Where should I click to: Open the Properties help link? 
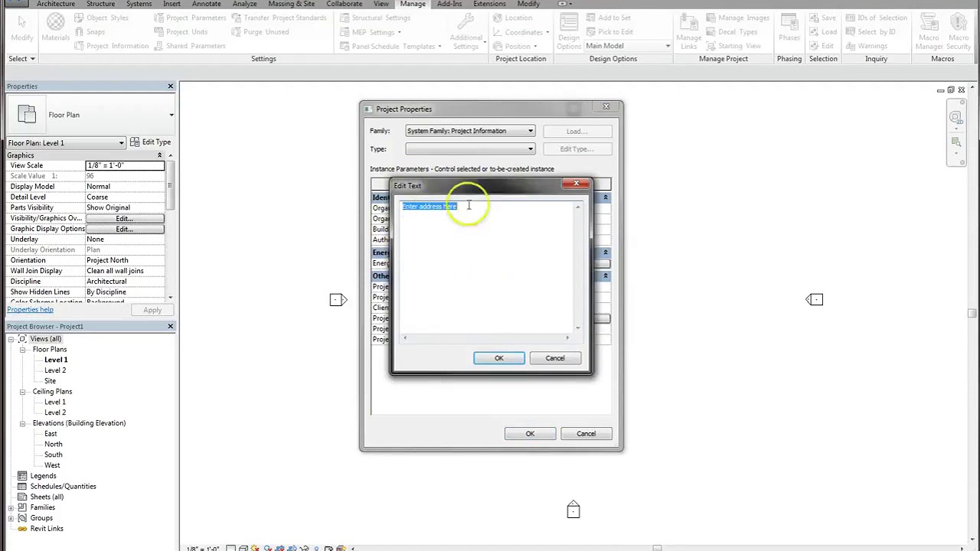point(31,309)
